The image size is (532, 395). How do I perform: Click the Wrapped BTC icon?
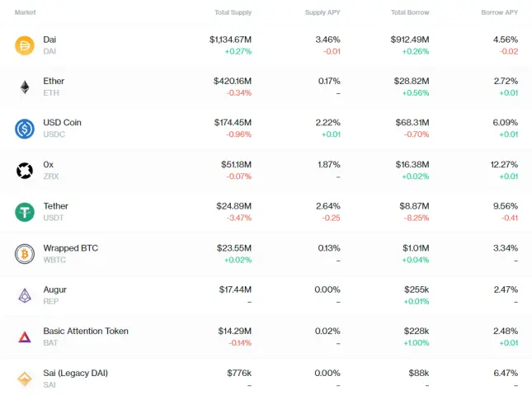pyautogui.click(x=25, y=254)
